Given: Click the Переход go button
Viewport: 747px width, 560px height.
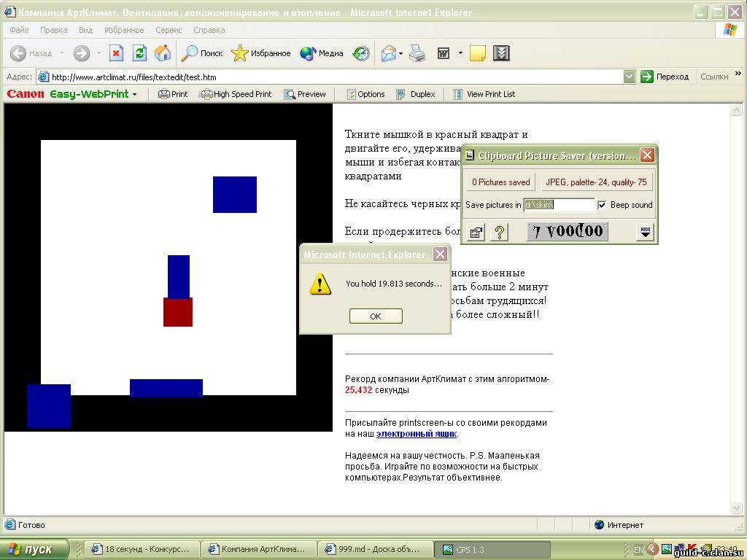Looking at the screenshot, I should [x=665, y=77].
